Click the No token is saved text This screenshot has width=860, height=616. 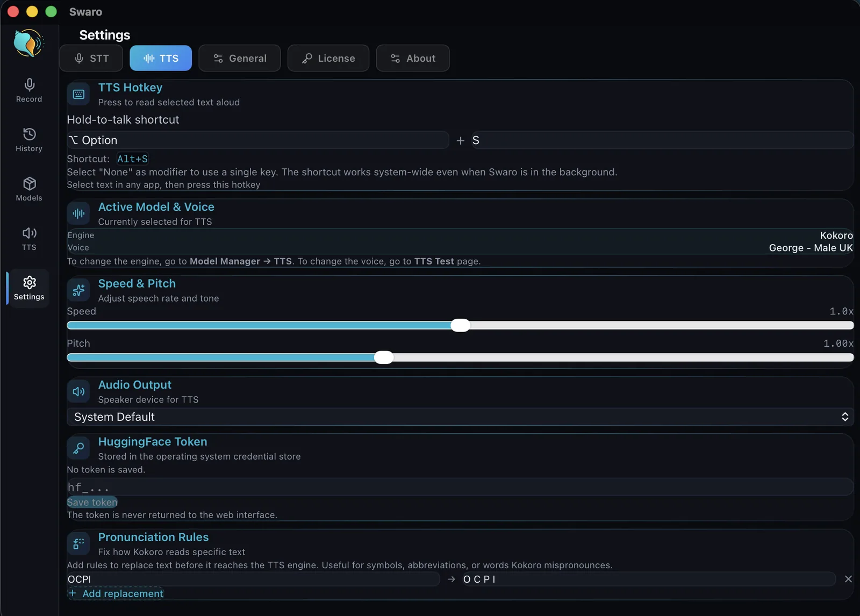tap(106, 470)
